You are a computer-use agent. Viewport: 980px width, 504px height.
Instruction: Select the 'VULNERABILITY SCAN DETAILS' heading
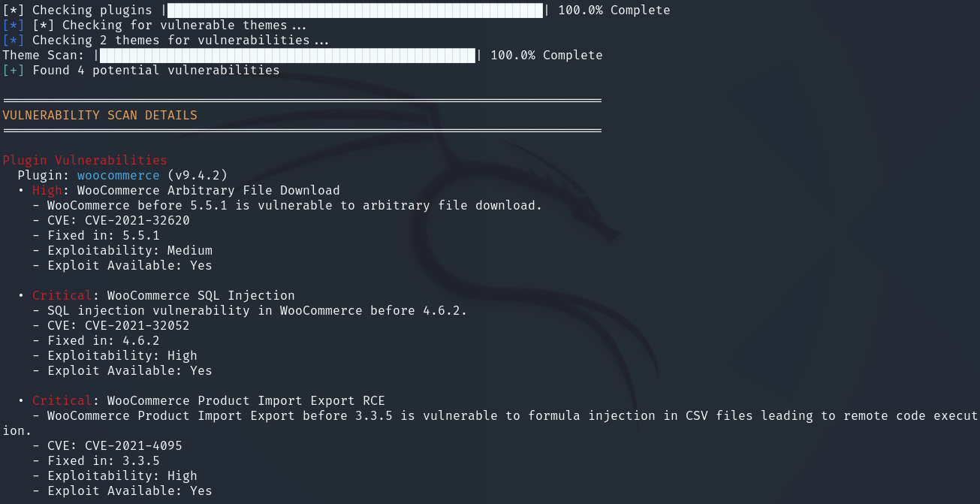click(100, 116)
